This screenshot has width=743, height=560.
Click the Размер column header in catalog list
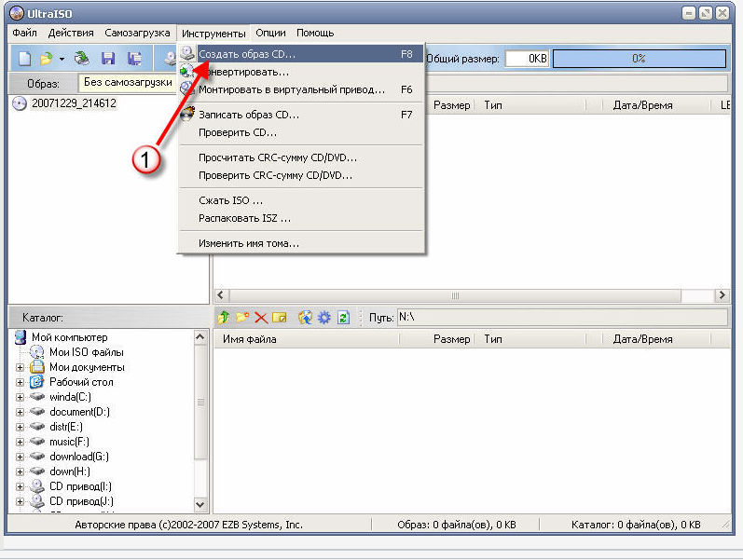tap(437, 339)
